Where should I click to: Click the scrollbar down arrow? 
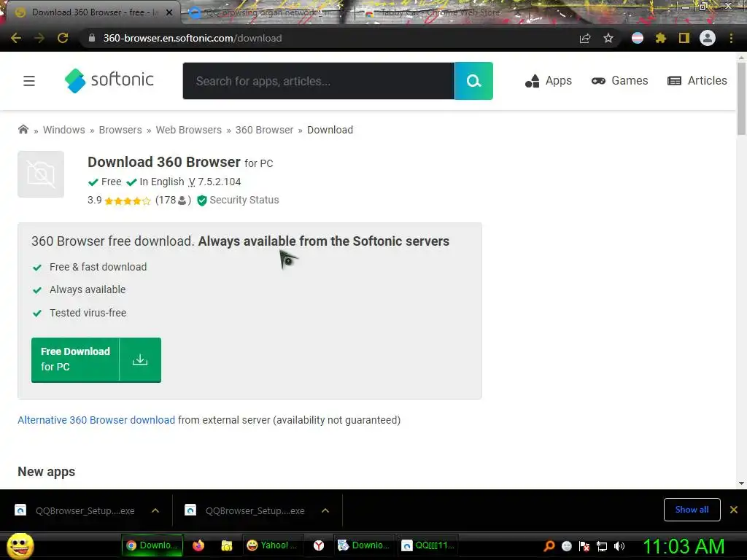coord(741,483)
